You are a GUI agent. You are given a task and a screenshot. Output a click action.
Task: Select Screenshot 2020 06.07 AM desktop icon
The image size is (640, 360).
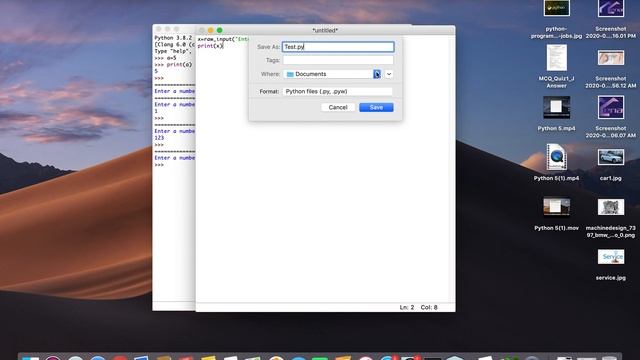point(611,107)
